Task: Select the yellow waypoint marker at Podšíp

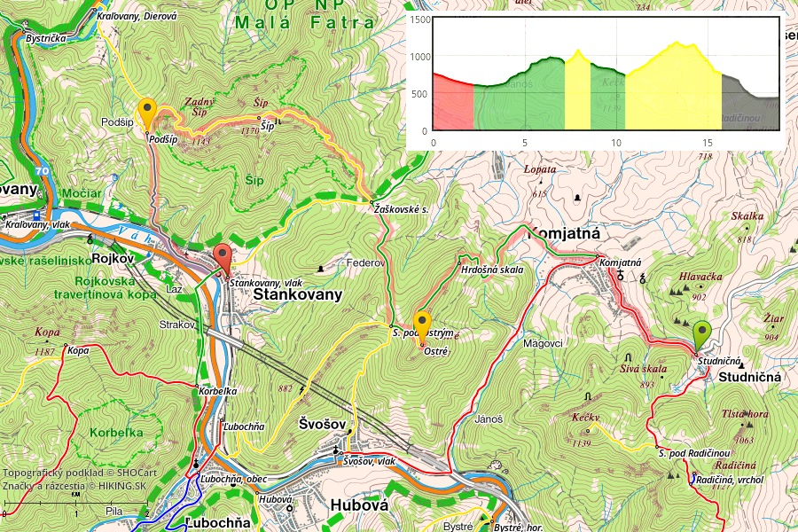Action: [148, 114]
